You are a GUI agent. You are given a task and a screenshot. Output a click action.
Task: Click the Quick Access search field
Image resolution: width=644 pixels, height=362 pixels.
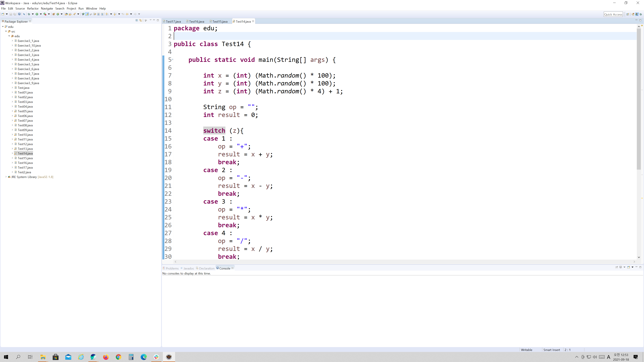pyautogui.click(x=613, y=14)
